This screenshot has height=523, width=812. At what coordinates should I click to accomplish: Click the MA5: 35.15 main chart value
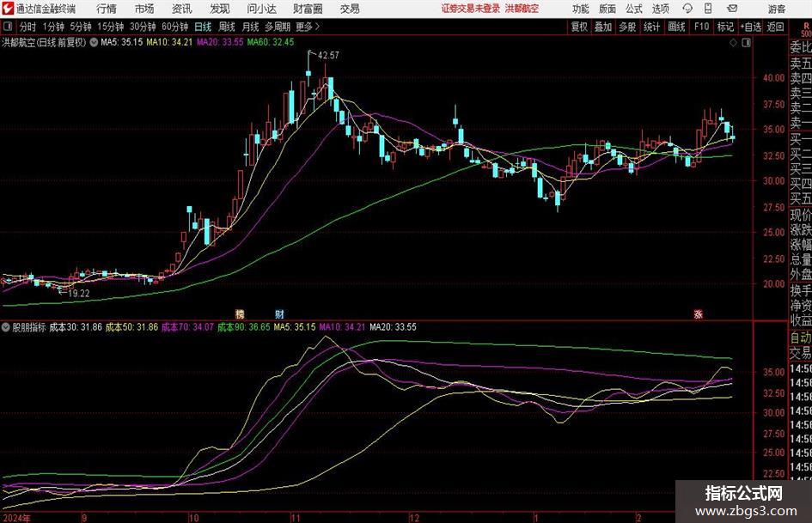coord(121,42)
